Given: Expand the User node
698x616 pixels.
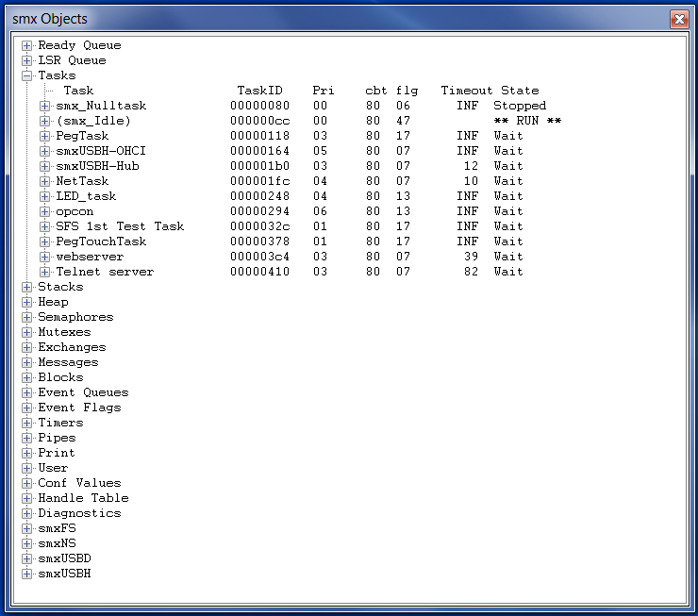Looking at the screenshot, I should [x=26, y=468].
